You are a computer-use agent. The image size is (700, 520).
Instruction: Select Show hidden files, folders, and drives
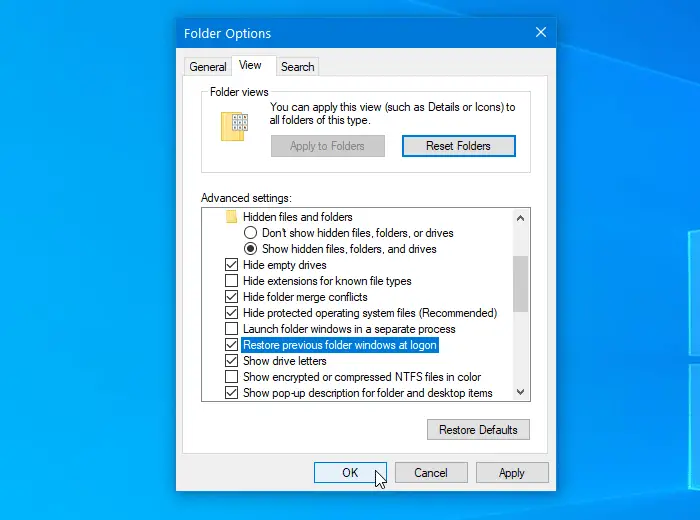click(x=250, y=249)
